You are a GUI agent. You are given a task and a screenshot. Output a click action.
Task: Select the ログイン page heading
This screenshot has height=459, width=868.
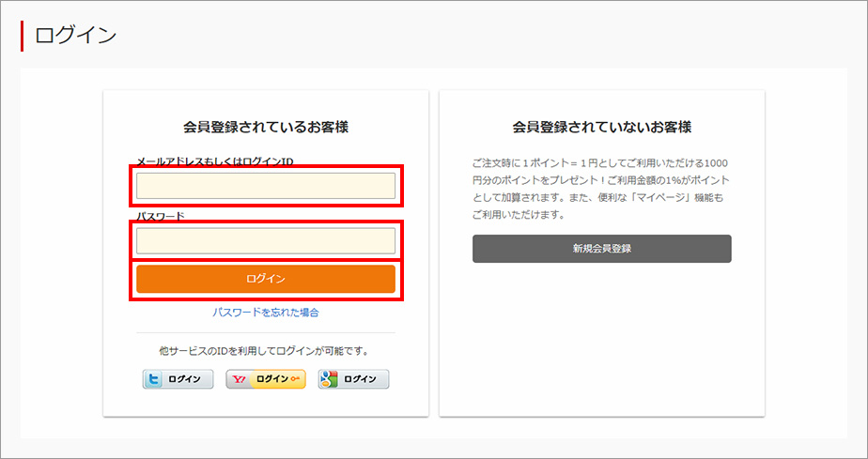click(x=75, y=36)
